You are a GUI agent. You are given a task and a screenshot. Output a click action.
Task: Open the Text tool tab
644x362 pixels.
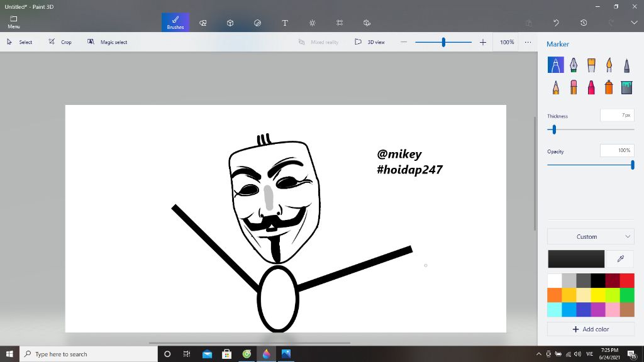285,23
